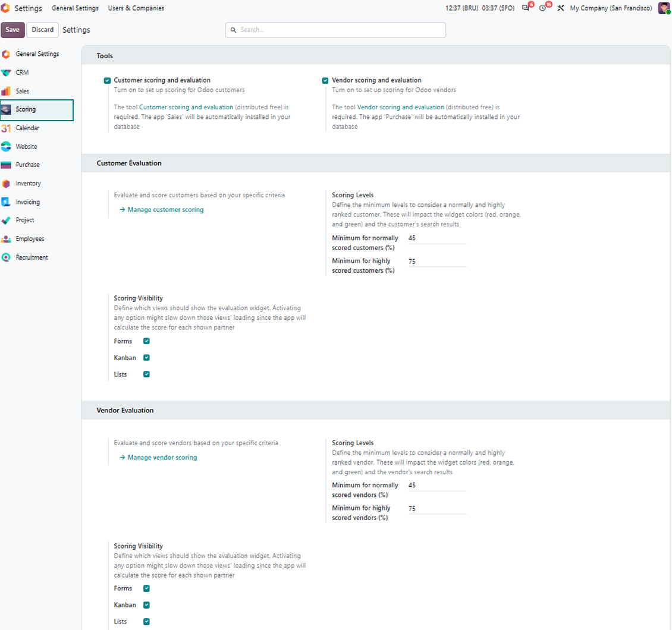Open the messages conversation icon
Image resolution: width=672 pixels, height=630 pixels.
coord(526,8)
